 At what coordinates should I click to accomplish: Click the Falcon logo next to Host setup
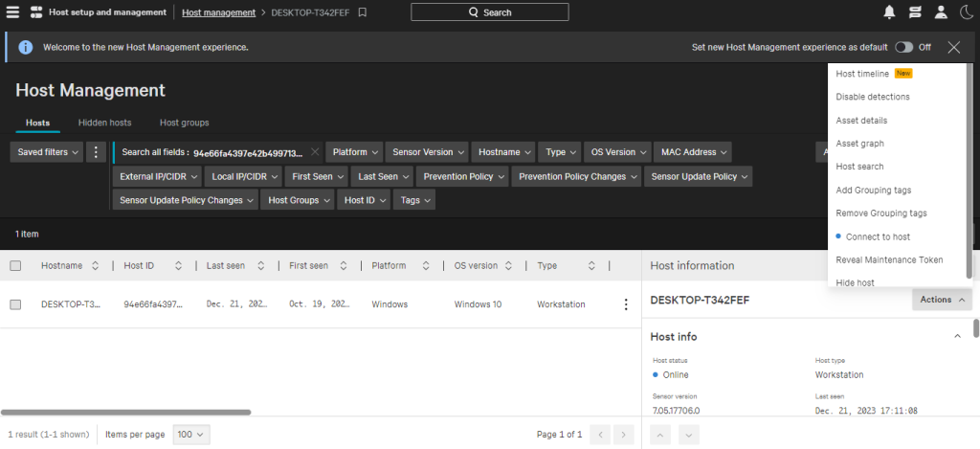(x=36, y=11)
